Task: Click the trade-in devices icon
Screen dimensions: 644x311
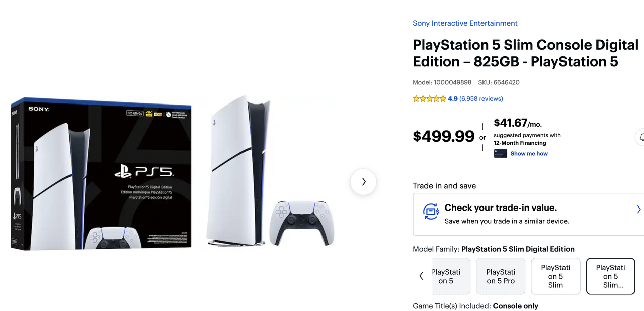Action: click(431, 212)
